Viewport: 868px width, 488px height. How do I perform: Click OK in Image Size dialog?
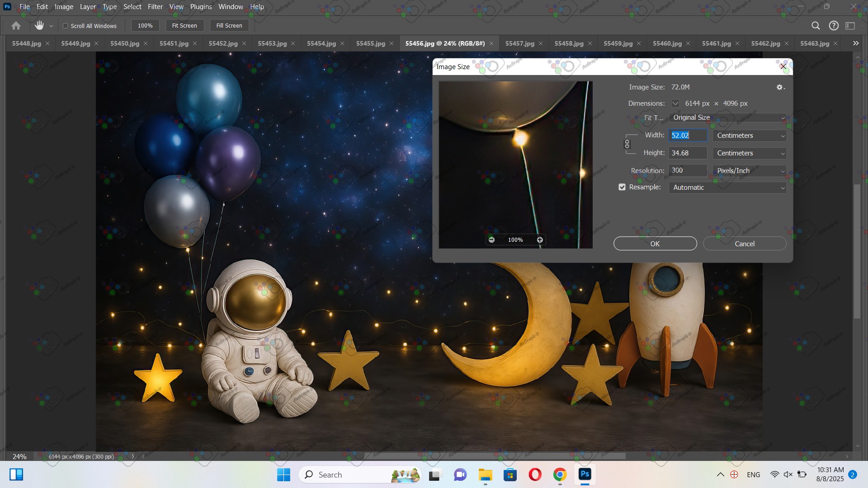[655, 244]
